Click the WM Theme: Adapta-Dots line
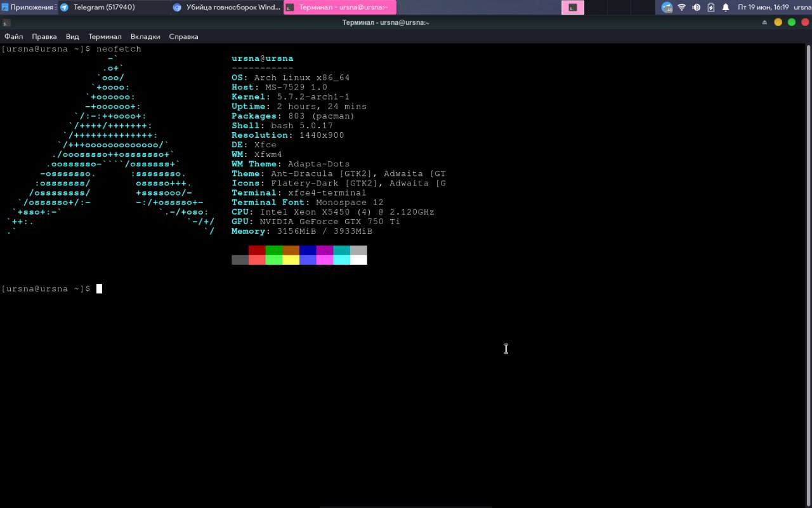Screen dimensions: 812x508 [291, 164]
